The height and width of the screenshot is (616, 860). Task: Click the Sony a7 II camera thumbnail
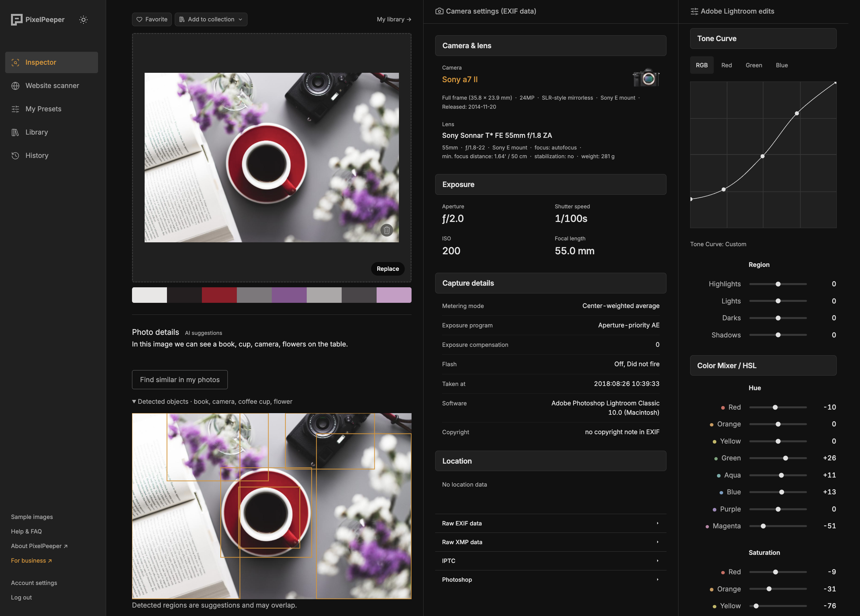[646, 78]
